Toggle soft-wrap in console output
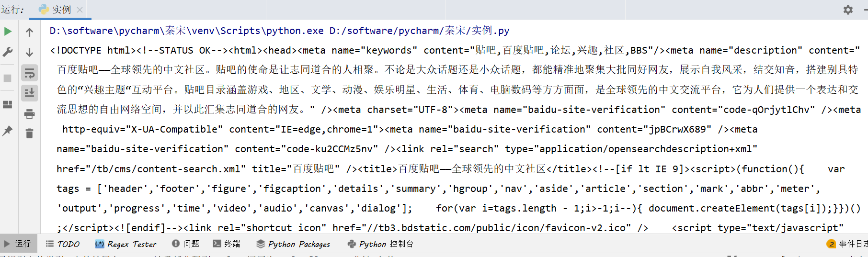The width and height of the screenshot is (868, 257). (x=29, y=73)
